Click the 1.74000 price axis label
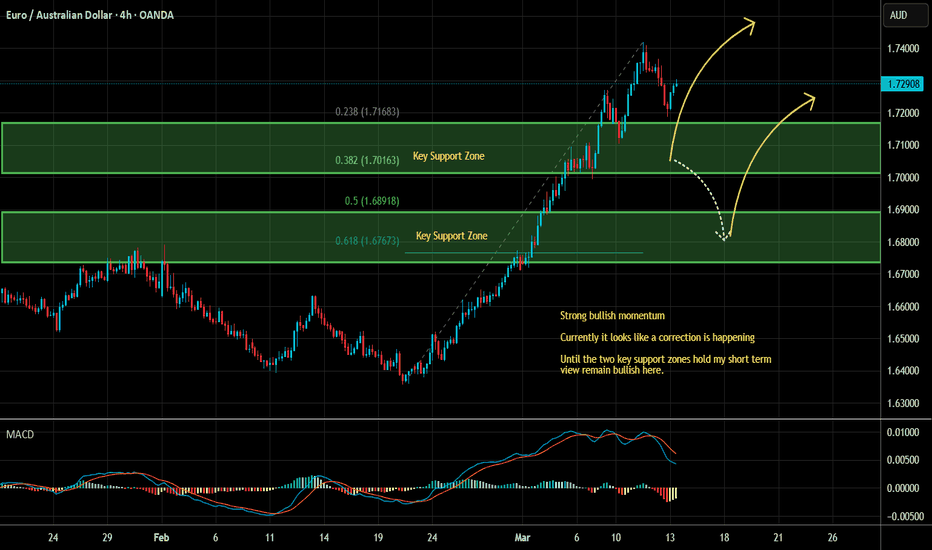Screen dimensions: 932x550 point(903,49)
